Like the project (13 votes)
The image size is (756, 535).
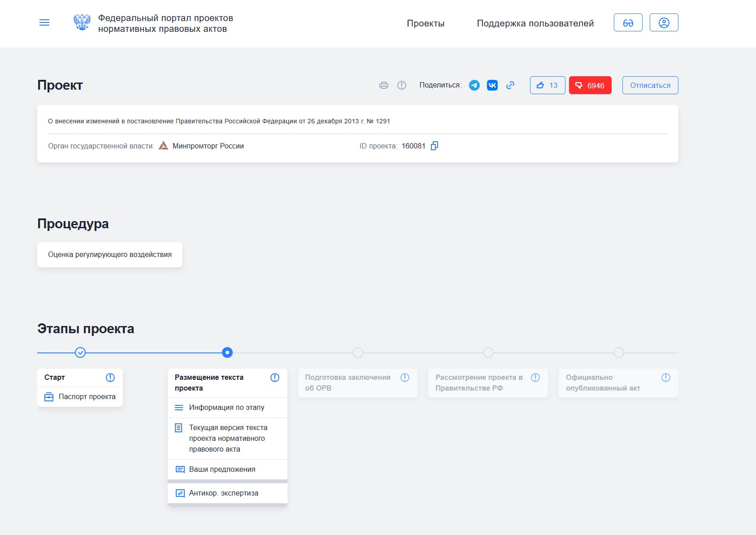[x=547, y=85]
